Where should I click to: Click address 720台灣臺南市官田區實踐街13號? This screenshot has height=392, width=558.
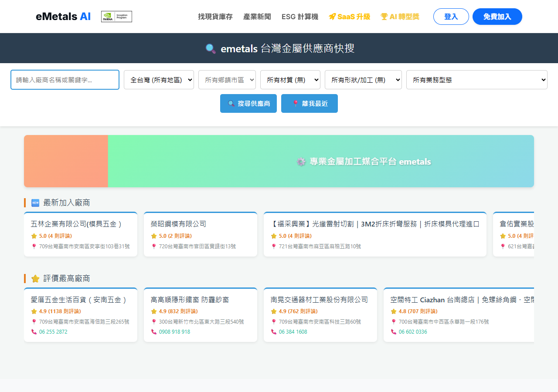197,247
